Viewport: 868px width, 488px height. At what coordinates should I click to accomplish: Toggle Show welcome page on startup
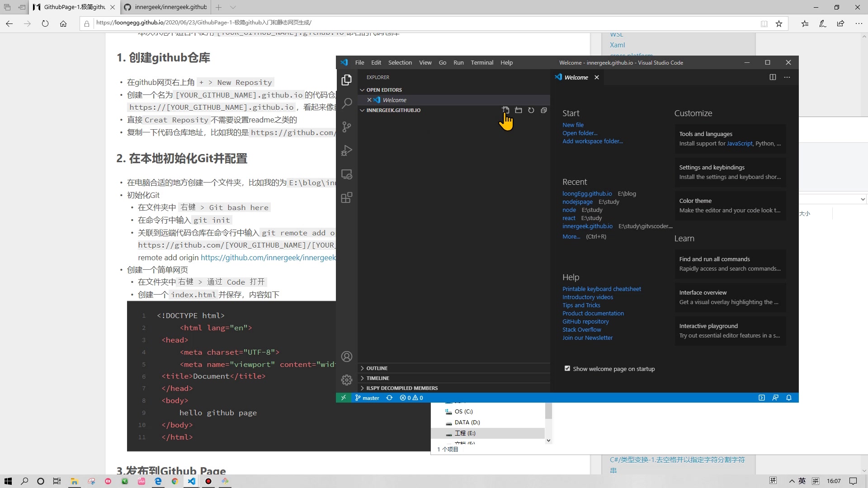pos(567,369)
